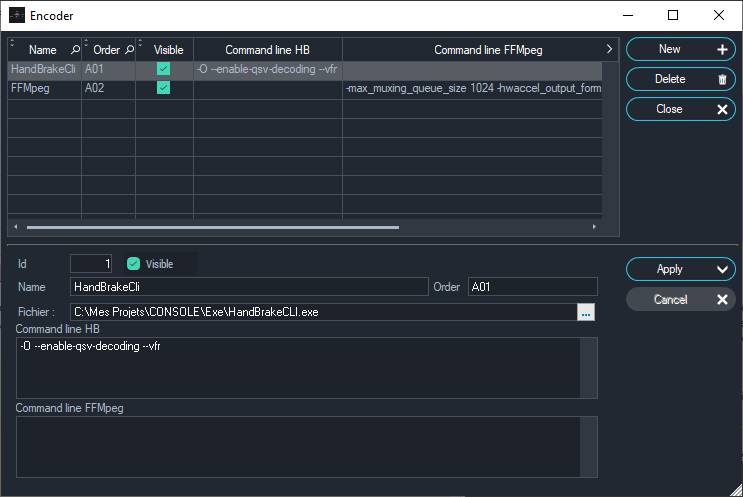Select the HandBrakeCli row name cell
Viewport: 743px width, 497px height.
(44, 69)
